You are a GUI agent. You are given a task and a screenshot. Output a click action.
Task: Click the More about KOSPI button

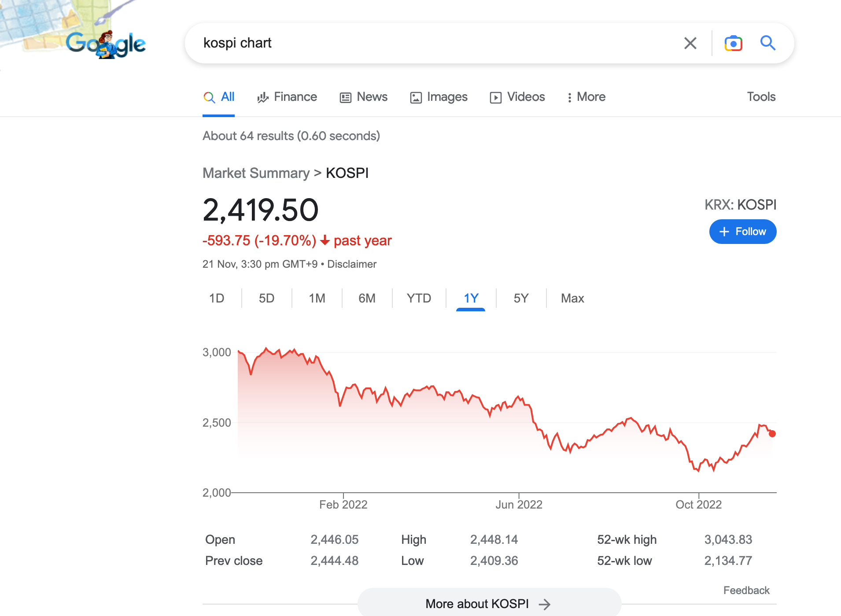[x=489, y=604]
